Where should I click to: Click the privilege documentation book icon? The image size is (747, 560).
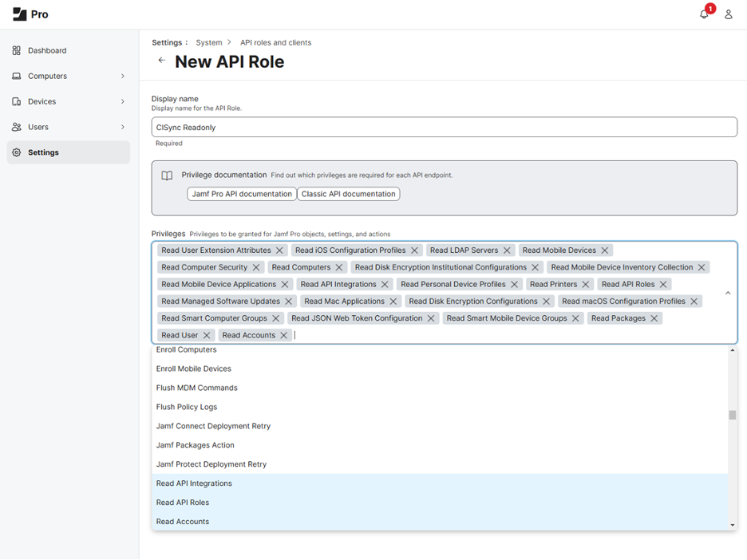pyautogui.click(x=167, y=175)
